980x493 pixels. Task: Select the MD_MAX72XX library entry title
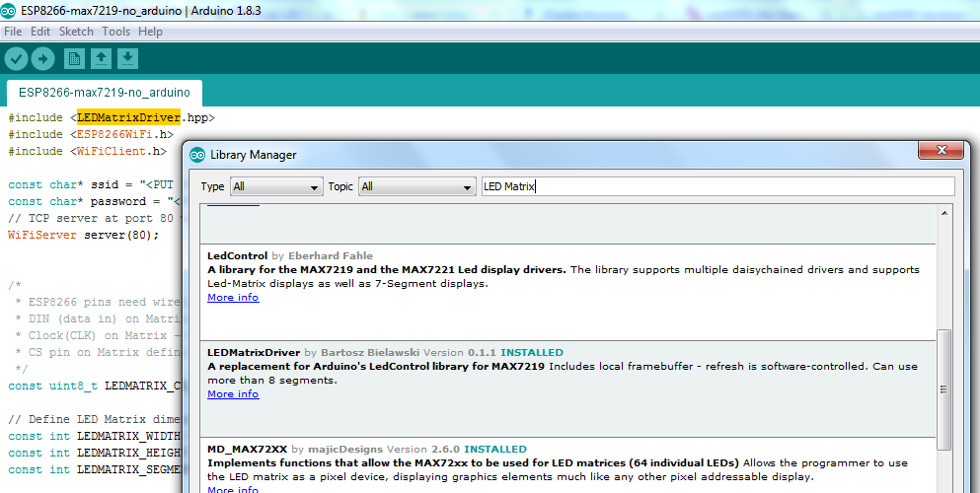248,450
